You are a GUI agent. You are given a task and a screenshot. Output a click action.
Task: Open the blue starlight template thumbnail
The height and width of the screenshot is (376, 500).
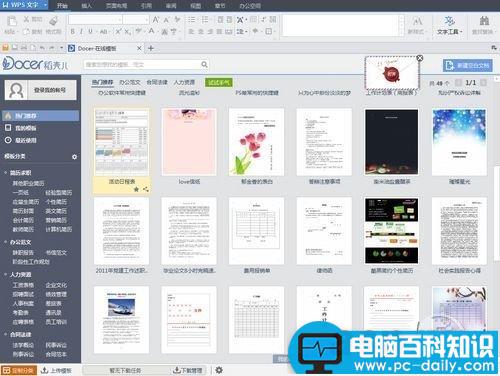click(459, 142)
